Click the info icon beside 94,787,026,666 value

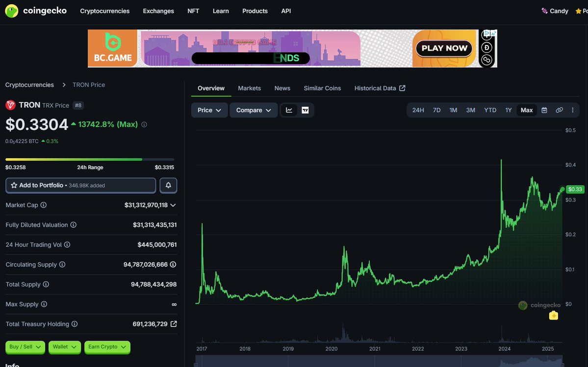173,265
